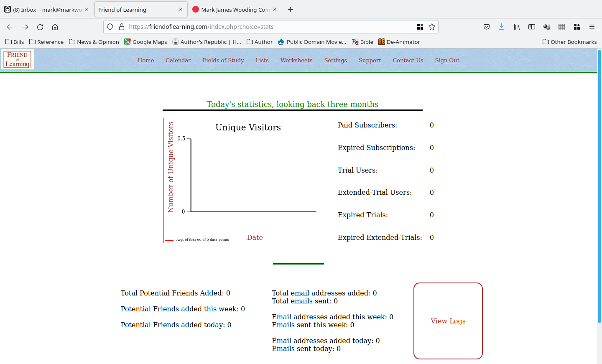Expand Other Bookmarks folder
Screen dimensions: 602x364
coord(569,42)
